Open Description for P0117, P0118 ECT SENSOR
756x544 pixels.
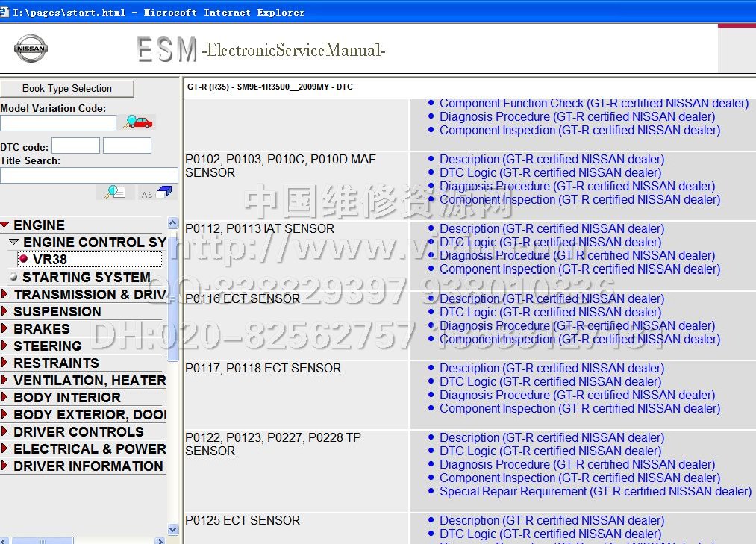[552, 368]
